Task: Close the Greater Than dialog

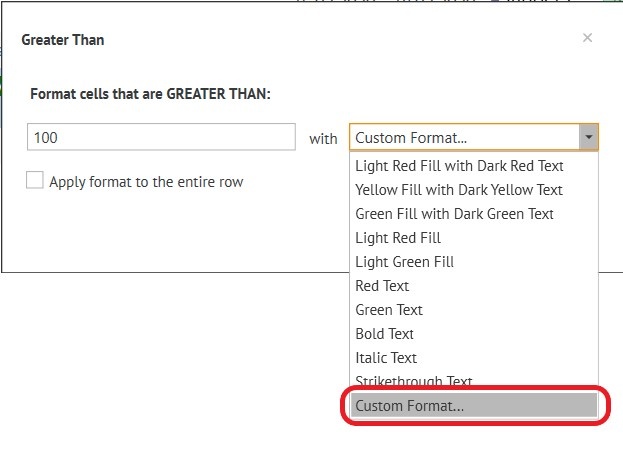Action: pos(587,38)
